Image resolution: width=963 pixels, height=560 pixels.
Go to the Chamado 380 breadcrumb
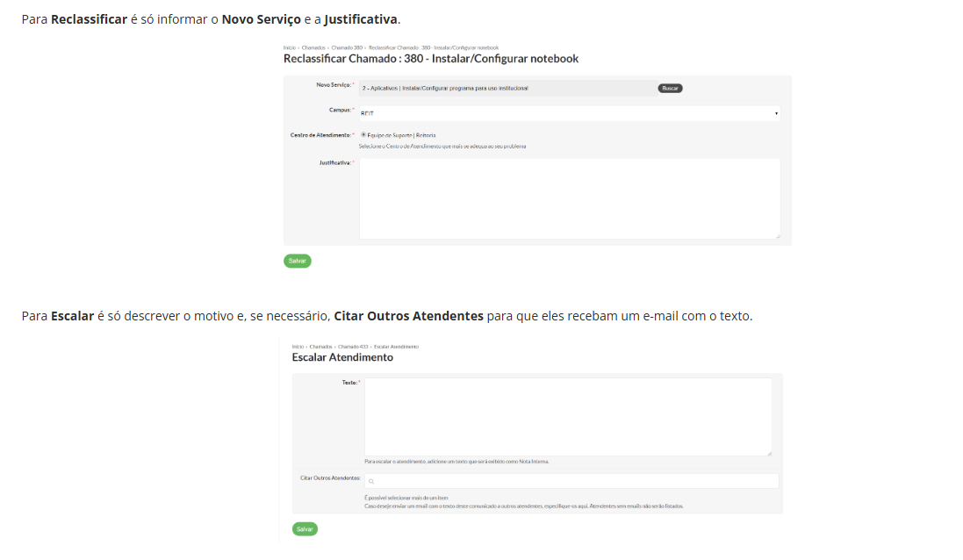point(347,47)
